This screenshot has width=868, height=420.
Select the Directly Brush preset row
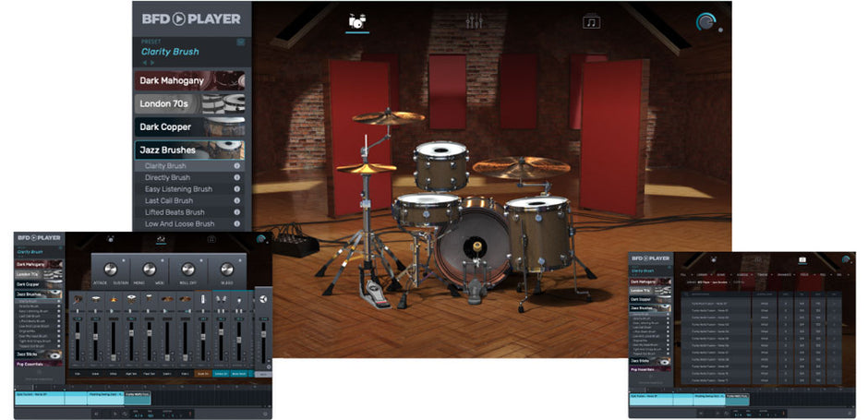[189, 177]
